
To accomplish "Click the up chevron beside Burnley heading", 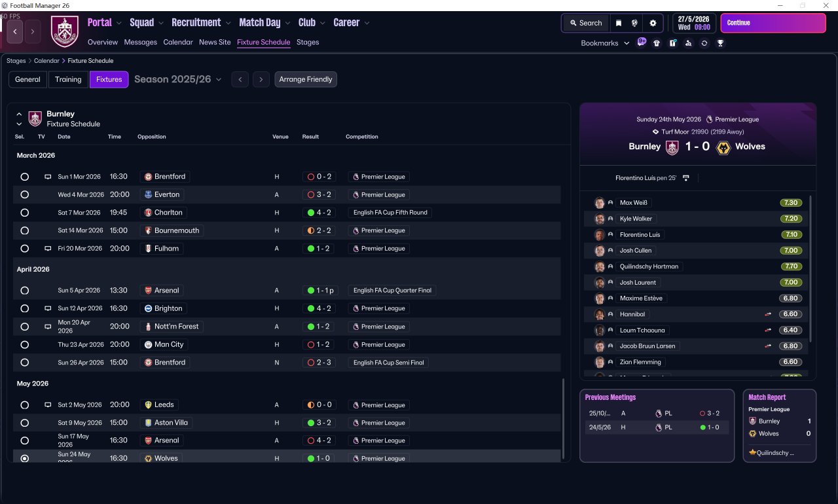I will coord(19,114).
